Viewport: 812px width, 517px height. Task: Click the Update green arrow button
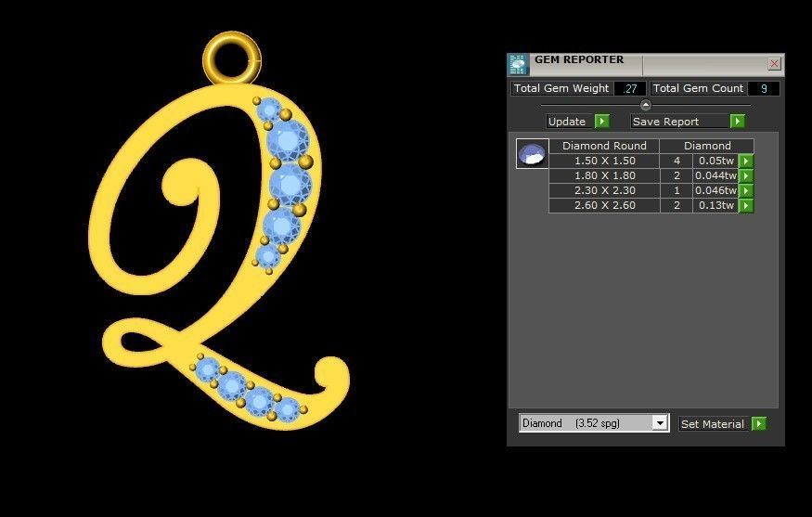(x=601, y=122)
